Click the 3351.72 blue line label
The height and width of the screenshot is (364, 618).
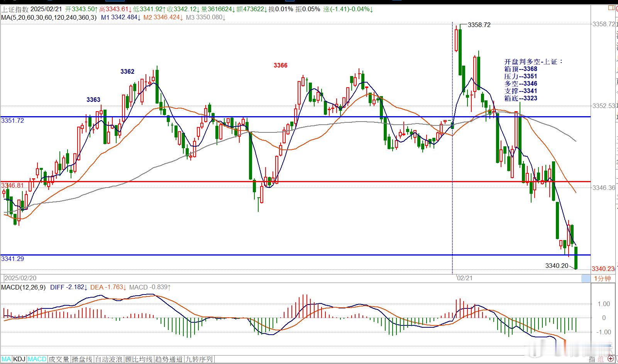click(12, 120)
